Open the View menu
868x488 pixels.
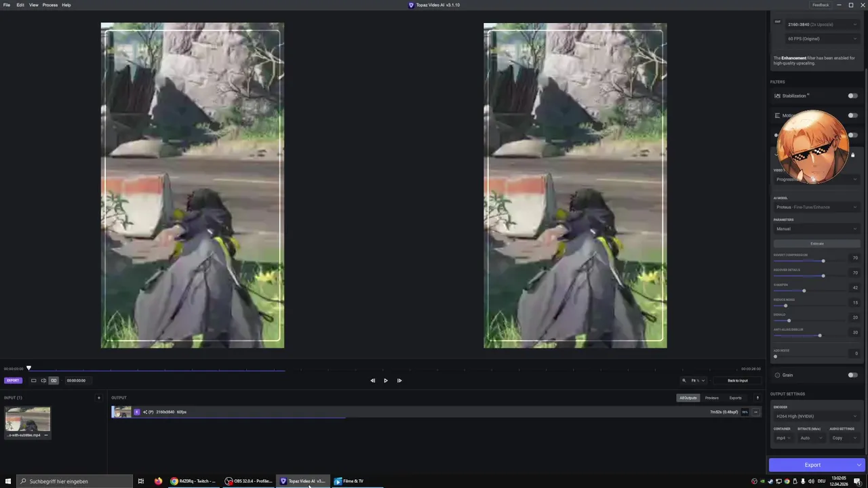33,5
